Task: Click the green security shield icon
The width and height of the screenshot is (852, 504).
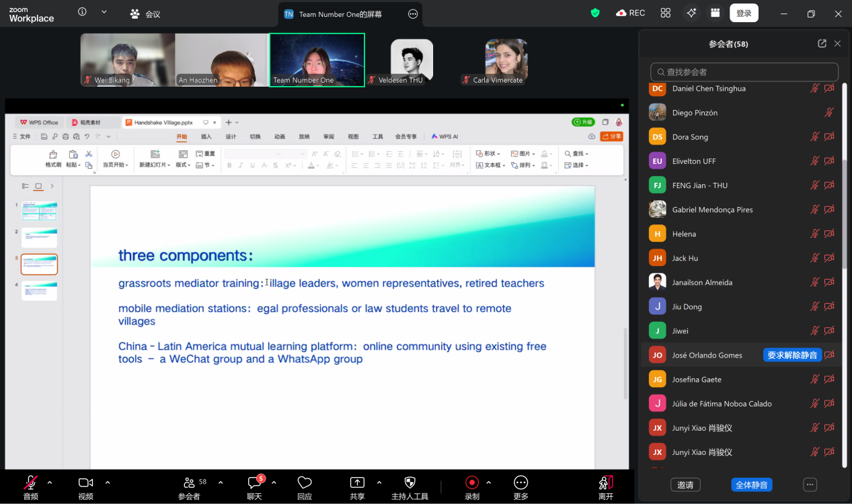Action: click(595, 13)
